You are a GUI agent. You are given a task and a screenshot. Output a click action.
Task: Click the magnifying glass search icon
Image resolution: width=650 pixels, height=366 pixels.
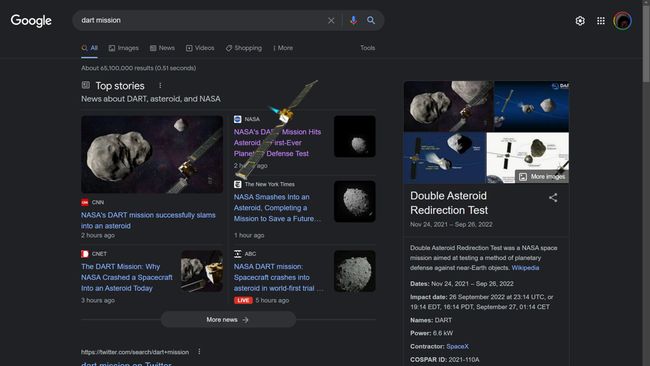tap(371, 20)
